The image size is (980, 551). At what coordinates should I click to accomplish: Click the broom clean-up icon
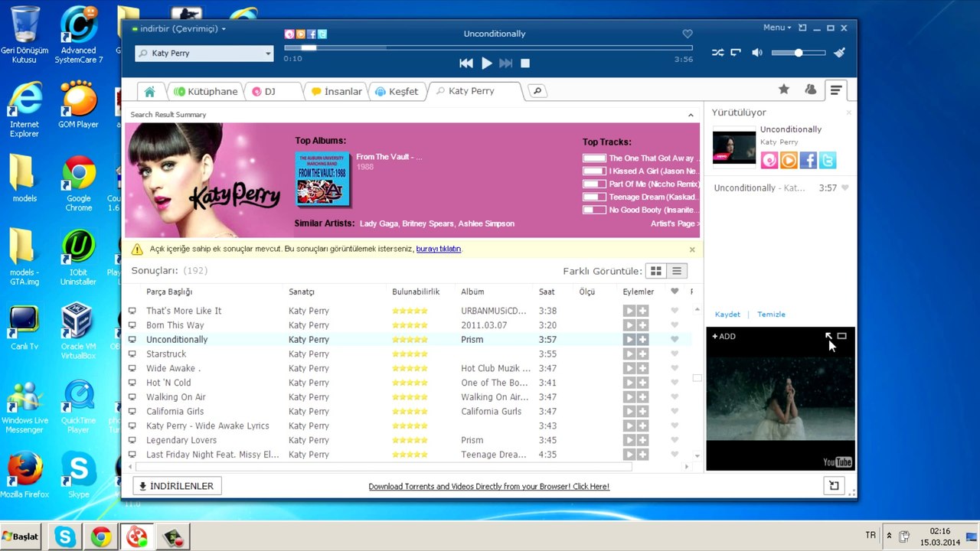coord(839,53)
